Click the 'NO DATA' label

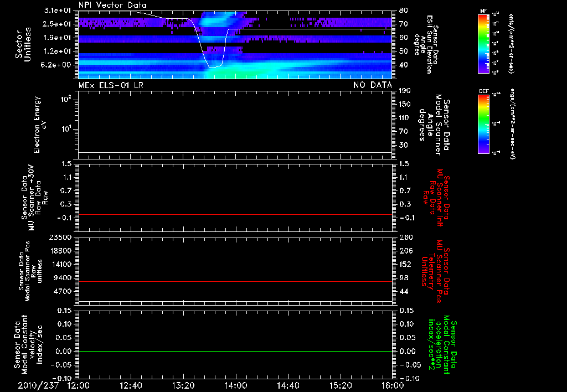click(x=373, y=85)
